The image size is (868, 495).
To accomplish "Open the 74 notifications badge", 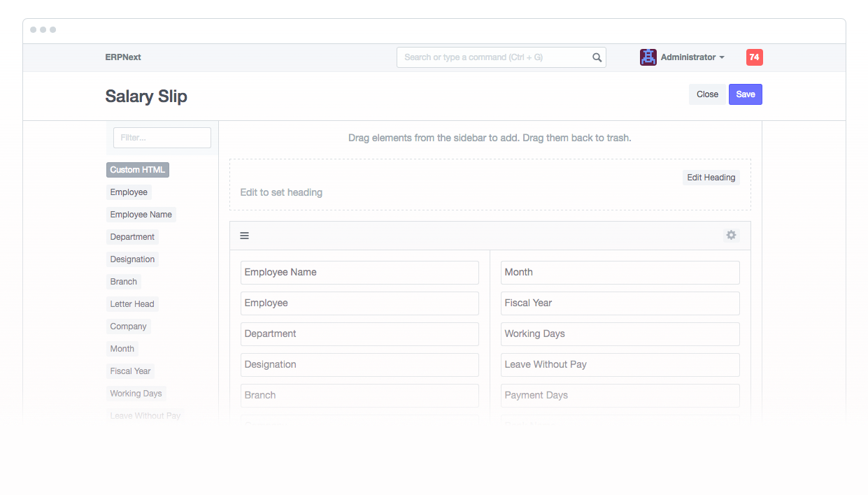I will 754,57.
